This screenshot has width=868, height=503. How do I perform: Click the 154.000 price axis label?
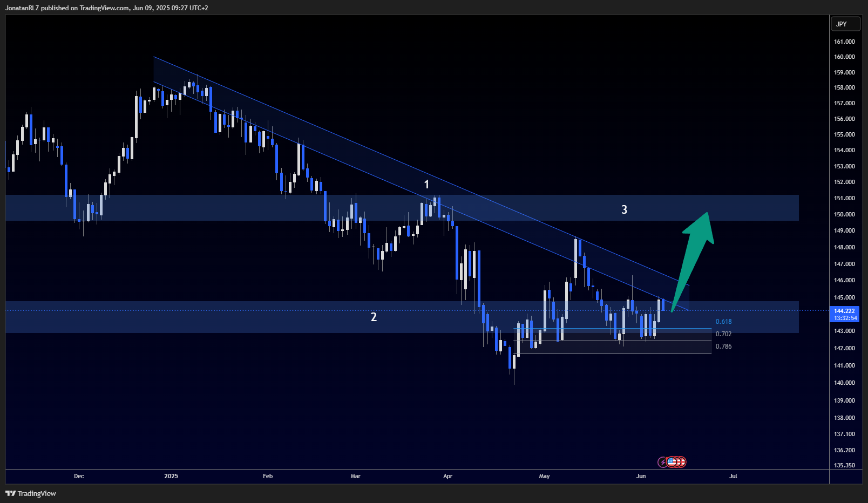(x=844, y=150)
